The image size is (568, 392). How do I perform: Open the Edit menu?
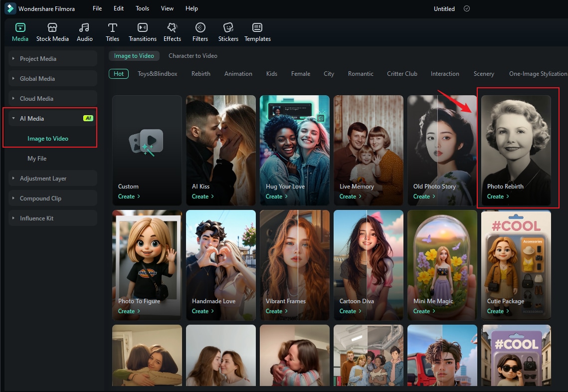point(119,8)
